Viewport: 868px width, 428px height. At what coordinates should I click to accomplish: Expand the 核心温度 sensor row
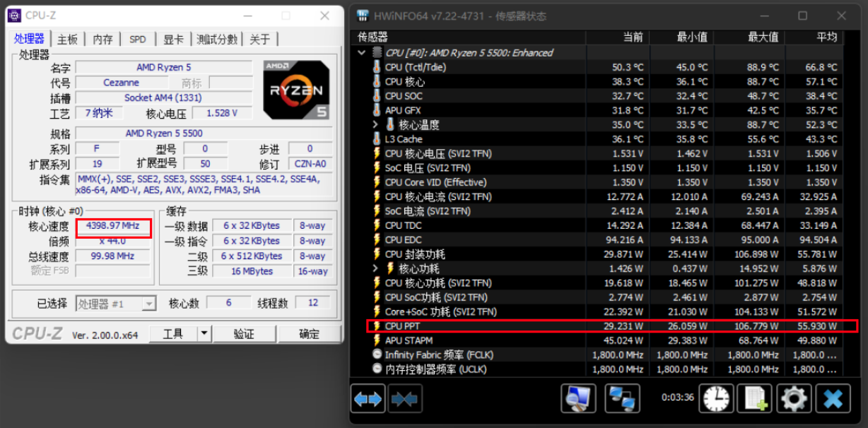[376, 125]
